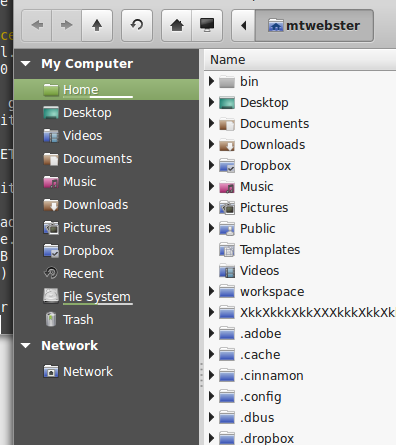Expand the workspace folder in list

coord(211,291)
